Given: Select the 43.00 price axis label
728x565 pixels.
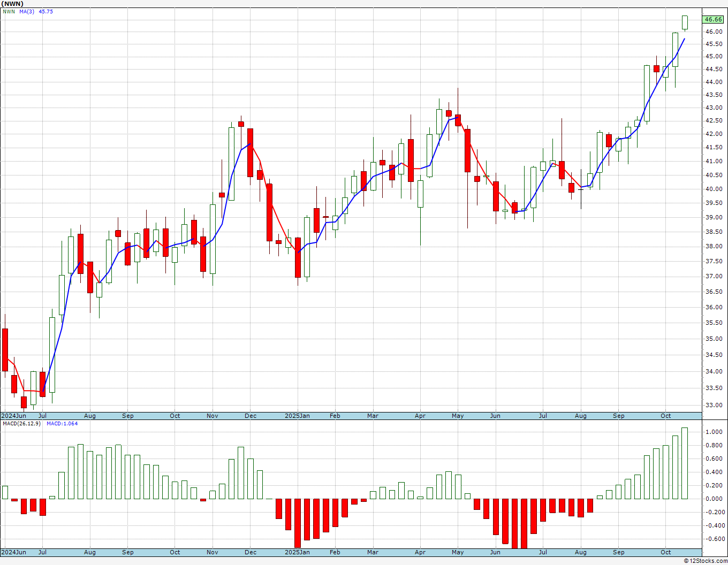Looking at the screenshot, I should pos(714,108).
